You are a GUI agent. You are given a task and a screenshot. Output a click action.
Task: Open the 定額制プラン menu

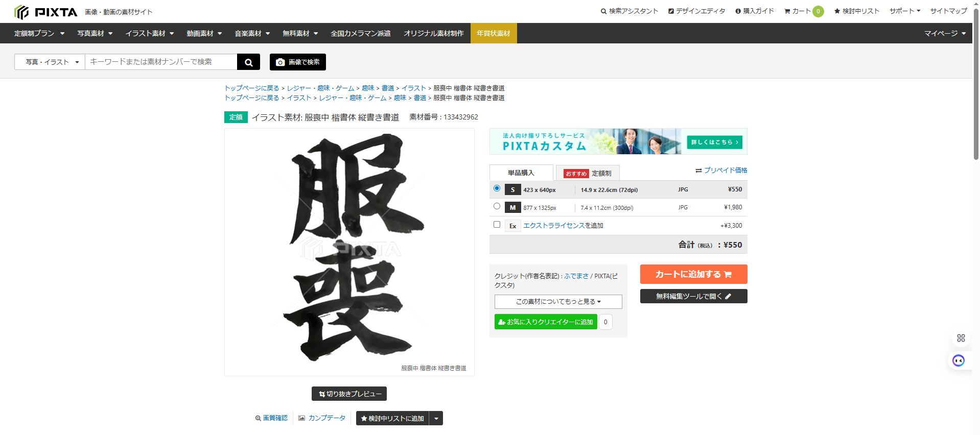click(39, 33)
